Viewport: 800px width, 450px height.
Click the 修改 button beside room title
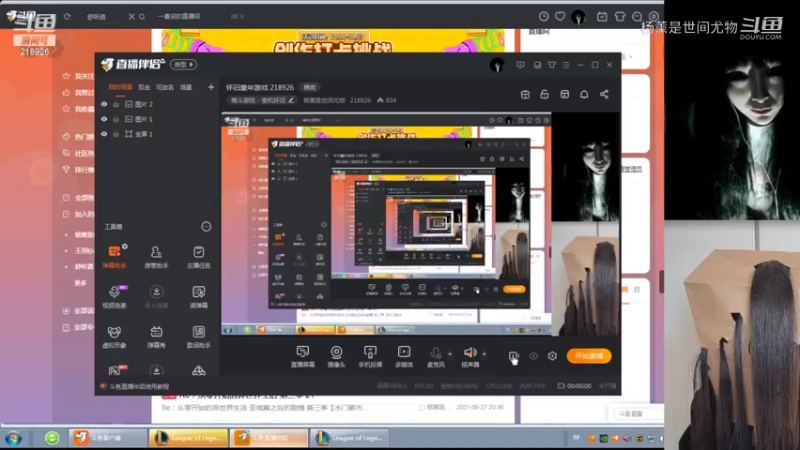point(309,87)
